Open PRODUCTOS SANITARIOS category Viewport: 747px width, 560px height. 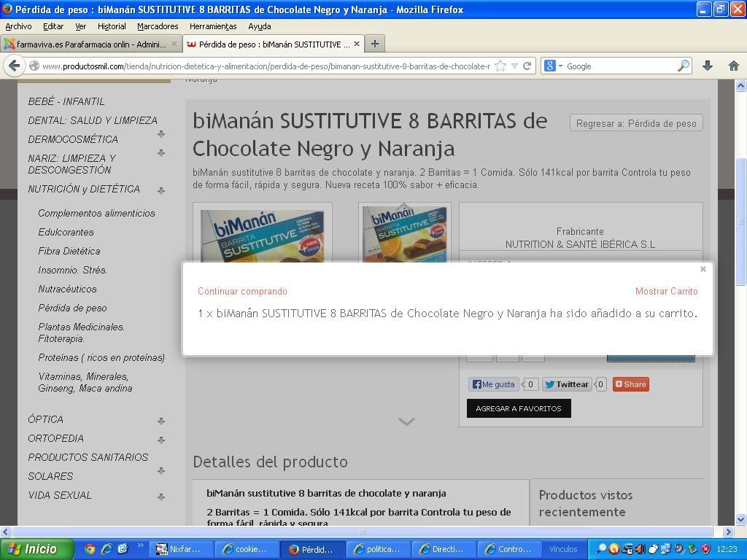[88, 457]
